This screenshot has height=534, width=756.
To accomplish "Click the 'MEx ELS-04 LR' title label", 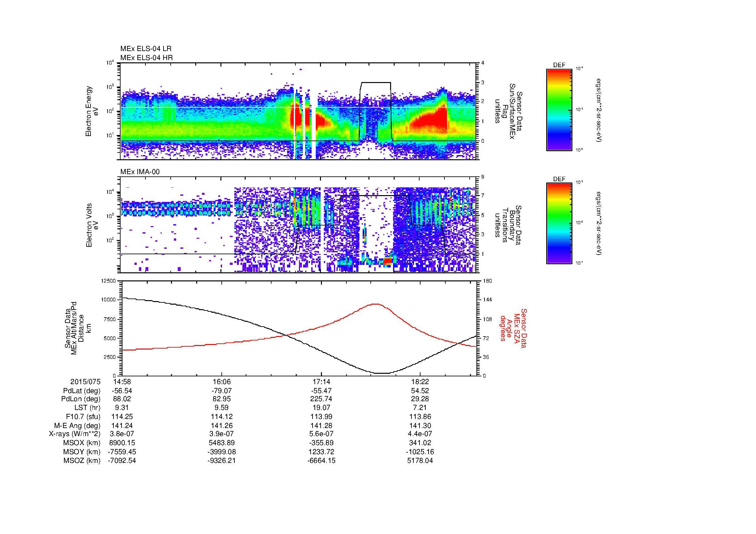I will [x=146, y=49].
